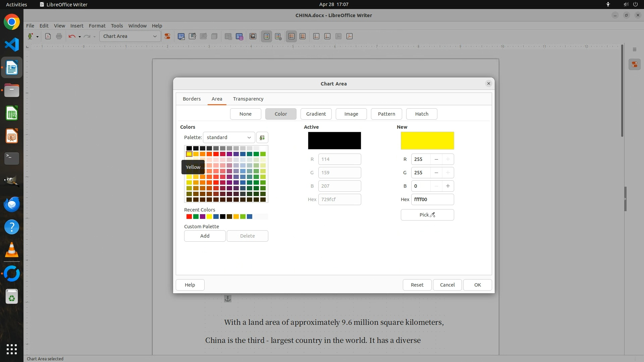Click the Hex input field under New
The width and height of the screenshot is (644, 362).
point(432,199)
